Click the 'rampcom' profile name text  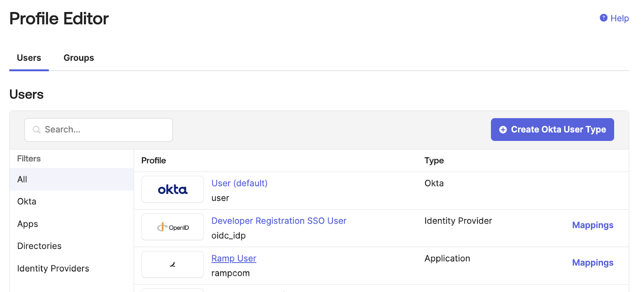231,273
